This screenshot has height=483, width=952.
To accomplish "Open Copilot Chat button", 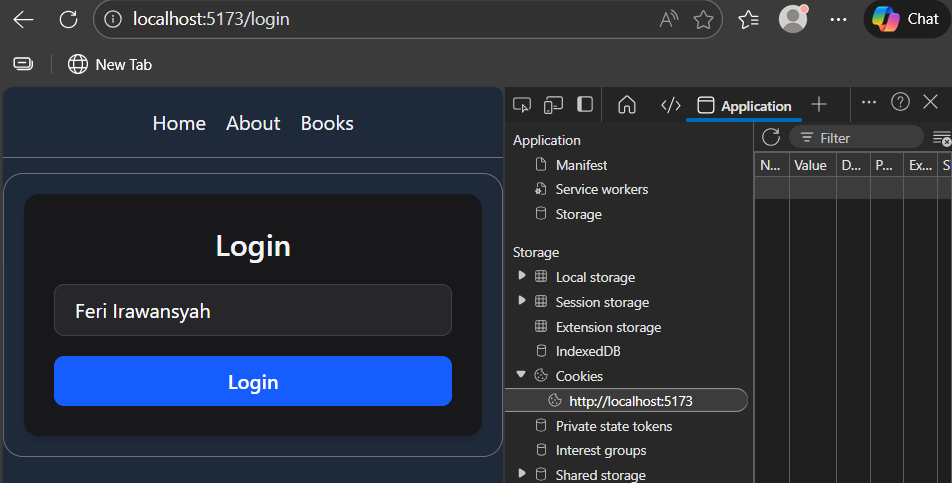I will [906, 19].
